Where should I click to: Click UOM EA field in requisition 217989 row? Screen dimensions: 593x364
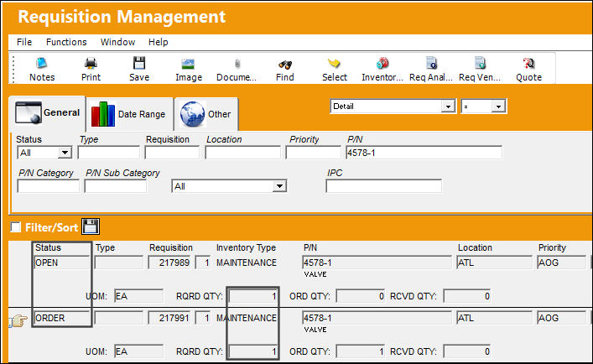pyautogui.click(x=138, y=296)
